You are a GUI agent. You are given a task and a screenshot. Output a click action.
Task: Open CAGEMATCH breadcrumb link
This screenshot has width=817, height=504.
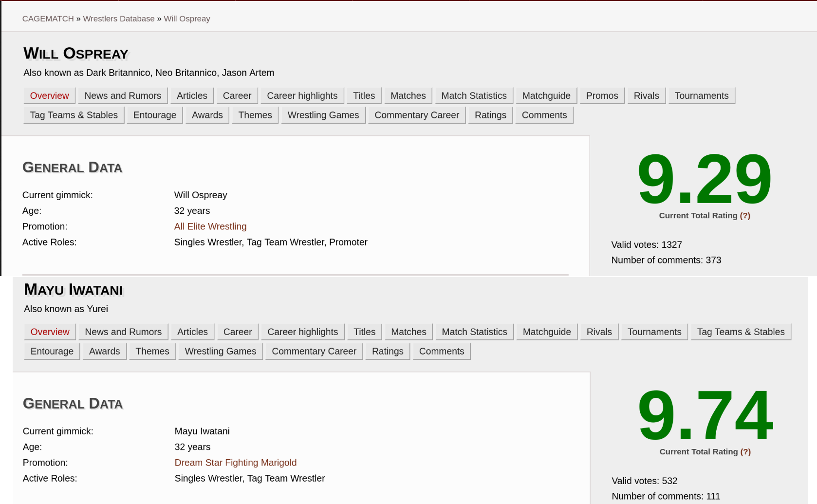[x=48, y=19]
